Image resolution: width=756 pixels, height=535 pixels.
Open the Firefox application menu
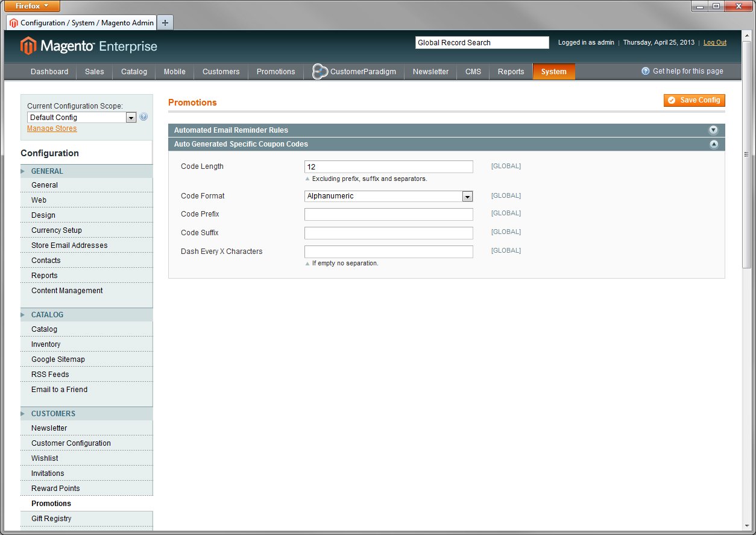(33, 6)
